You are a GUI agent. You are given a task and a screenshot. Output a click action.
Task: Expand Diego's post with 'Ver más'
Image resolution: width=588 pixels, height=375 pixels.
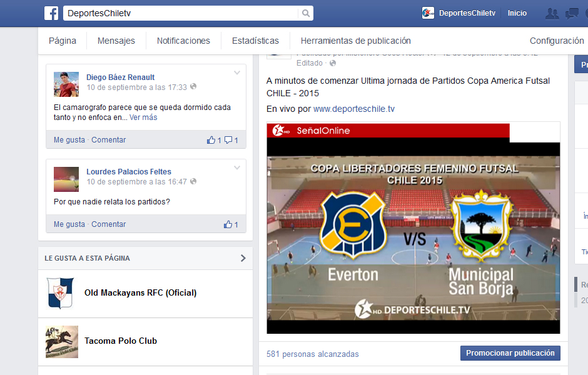(143, 117)
